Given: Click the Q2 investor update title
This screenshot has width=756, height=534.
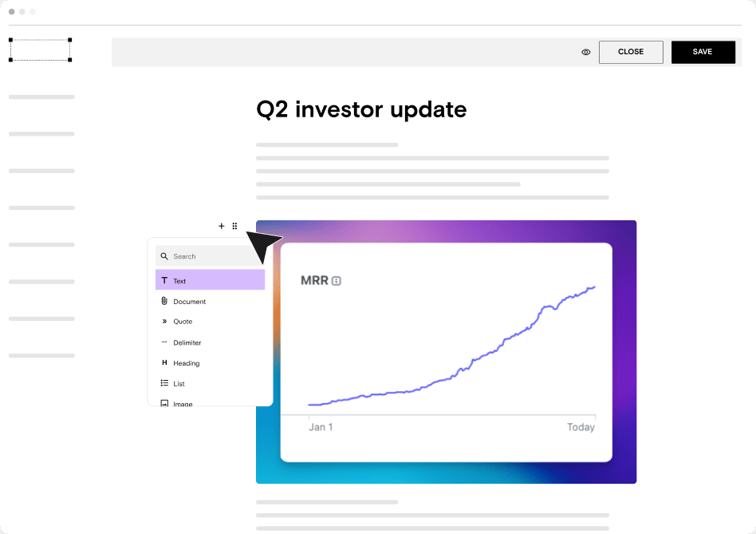Looking at the screenshot, I should tap(361, 109).
